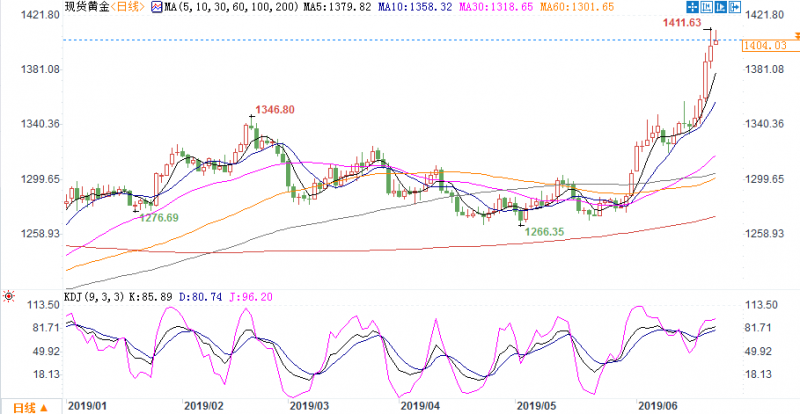The width and height of the screenshot is (800, 414).
Task: Click the peak label 1346.80
Action: tap(276, 109)
